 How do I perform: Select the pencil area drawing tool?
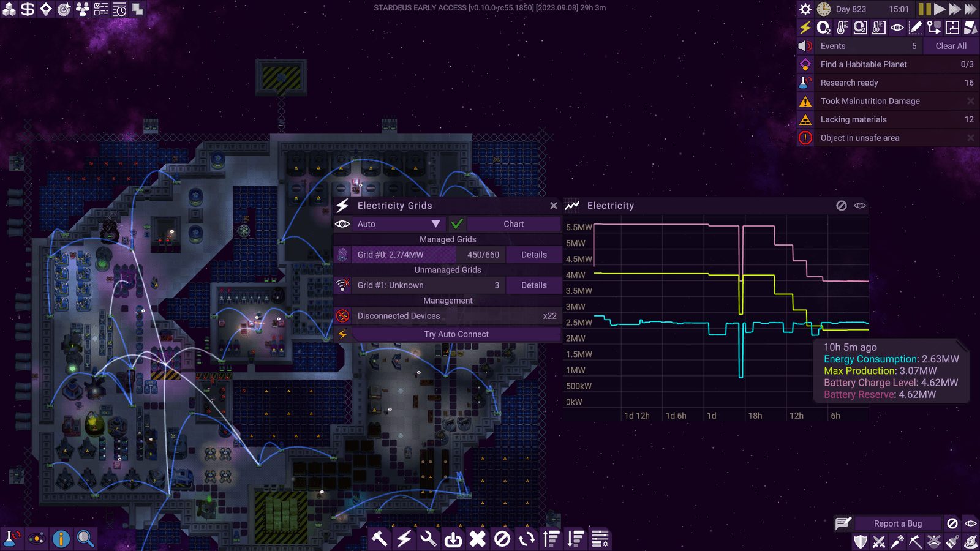pos(916,28)
